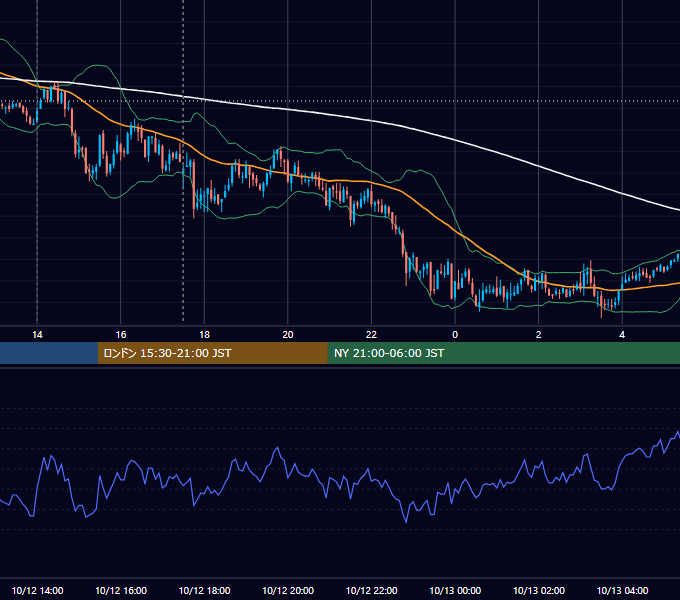Click the blue session bar before ロンドン
680x600 pixels.
click(49, 353)
